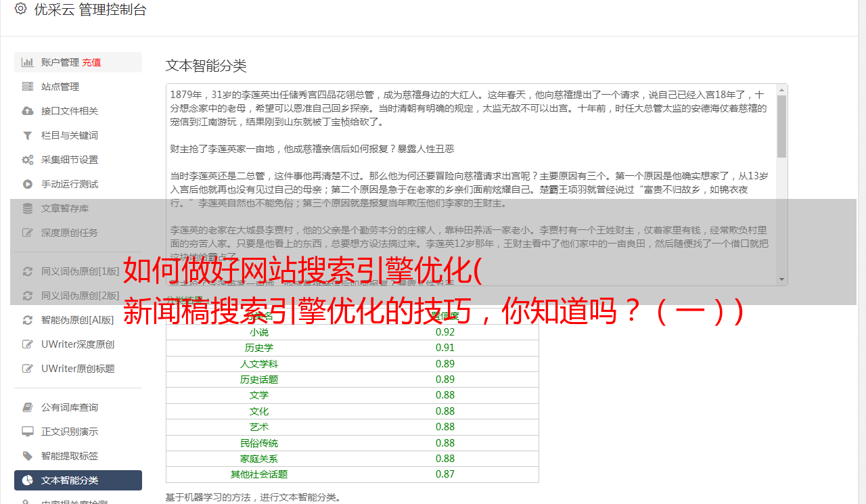Open 正文识别演示 demo page

click(78, 432)
